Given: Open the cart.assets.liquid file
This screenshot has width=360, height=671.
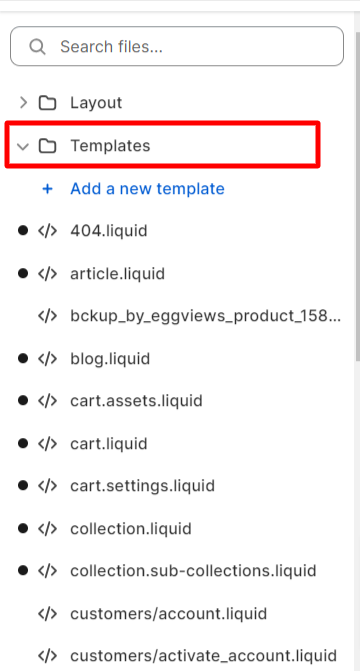Looking at the screenshot, I should pos(136,401).
